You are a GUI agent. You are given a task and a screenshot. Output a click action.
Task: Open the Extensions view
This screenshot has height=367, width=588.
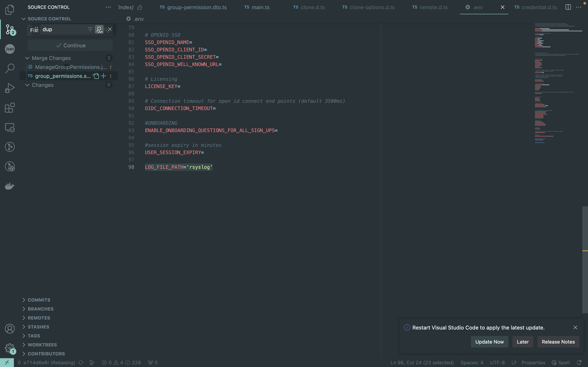pos(10,108)
